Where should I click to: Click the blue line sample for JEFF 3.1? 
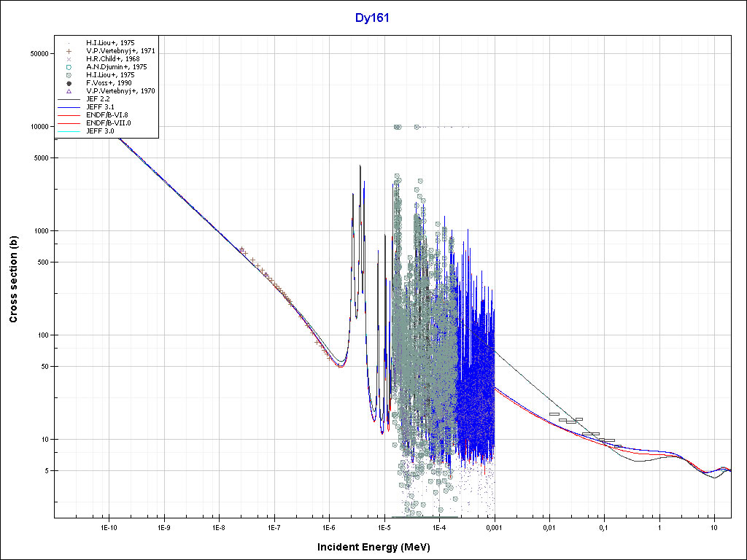coord(68,107)
